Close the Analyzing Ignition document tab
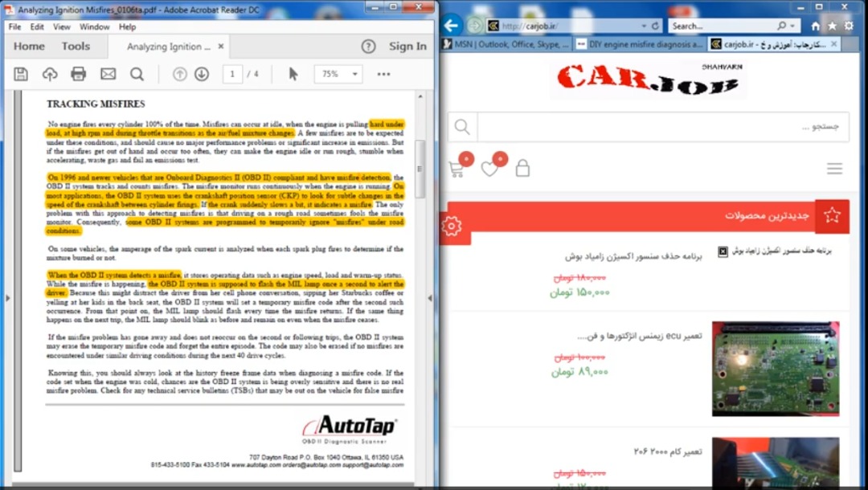This screenshot has width=868, height=490. (221, 47)
